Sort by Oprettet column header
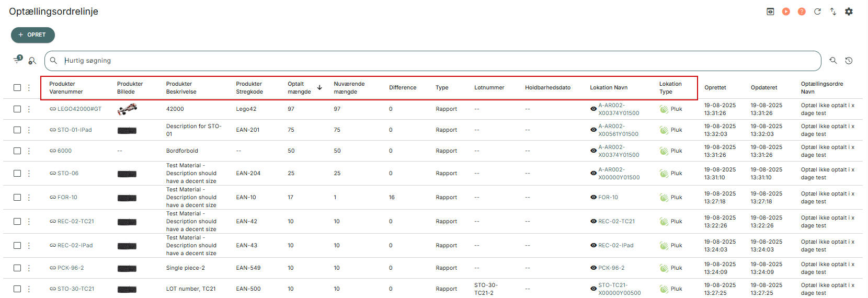868x298 pixels. click(715, 88)
